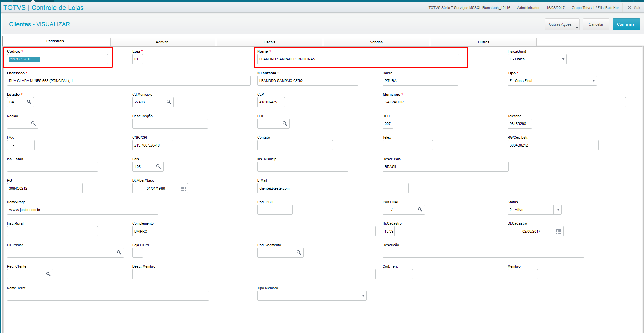Screen dimensions: 644x333
Task: Expand the Status dropdown
Action: [558, 210]
